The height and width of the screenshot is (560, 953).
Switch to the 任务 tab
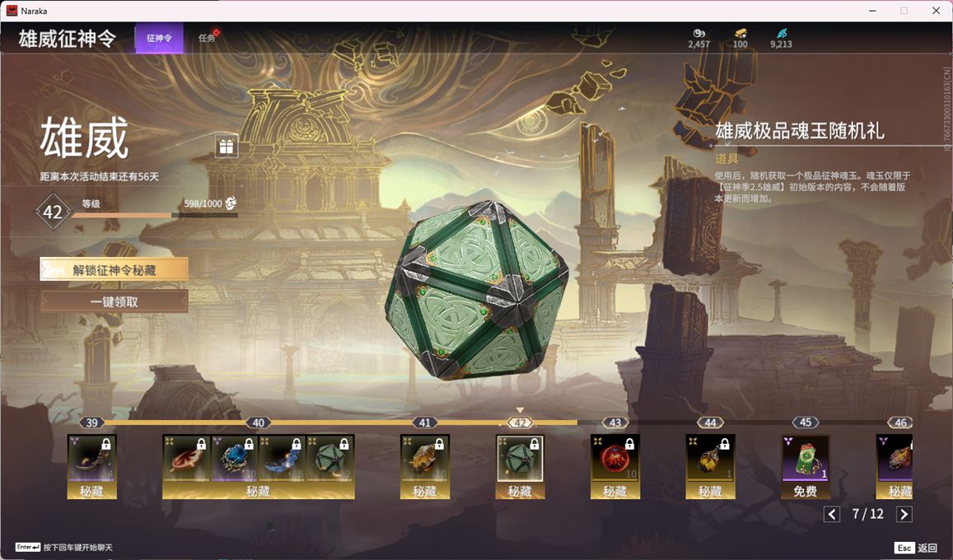pyautogui.click(x=208, y=38)
